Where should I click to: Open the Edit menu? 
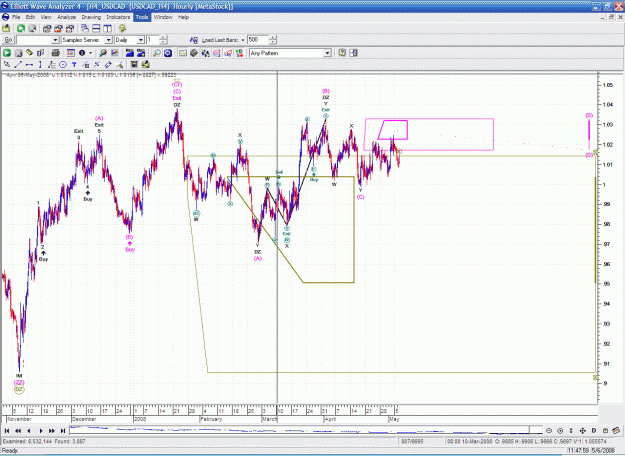click(x=30, y=17)
